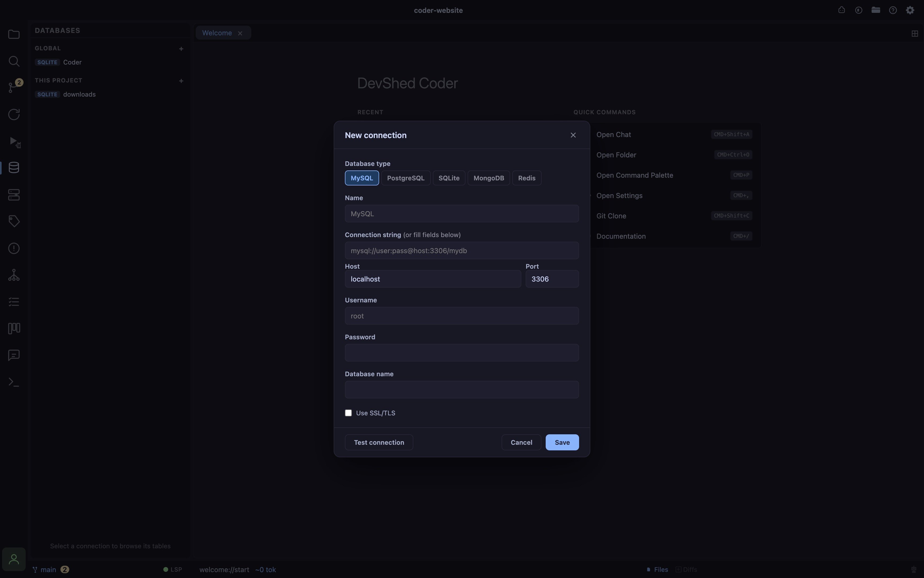Open the downloads SQLite connection
Viewport: 924px width, 578px height.
pos(110,94)
